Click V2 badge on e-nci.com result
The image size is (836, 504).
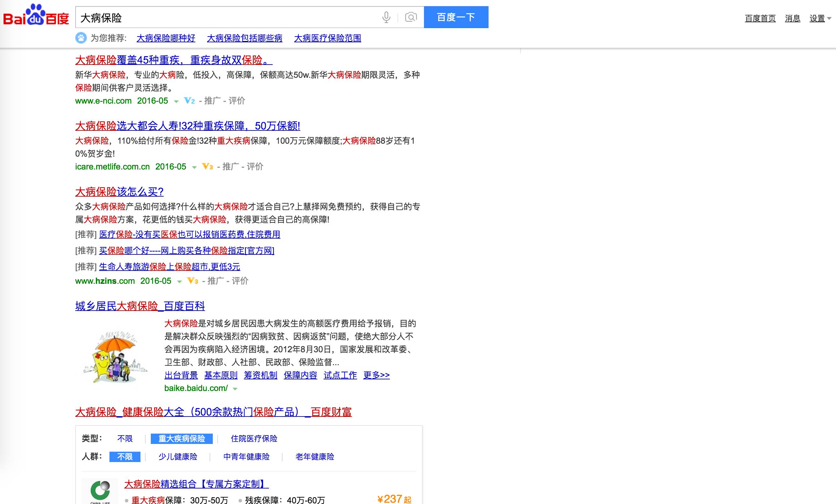[189, 101]
